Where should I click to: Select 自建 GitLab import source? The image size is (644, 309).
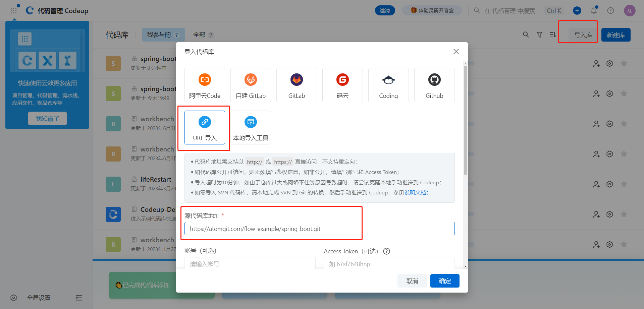click(251, 85)
